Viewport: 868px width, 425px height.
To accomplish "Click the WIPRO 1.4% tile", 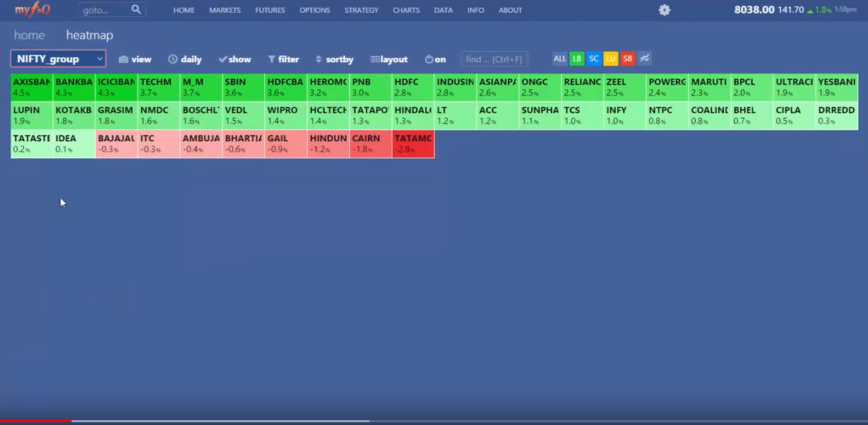I will click(x=286, y=116).
